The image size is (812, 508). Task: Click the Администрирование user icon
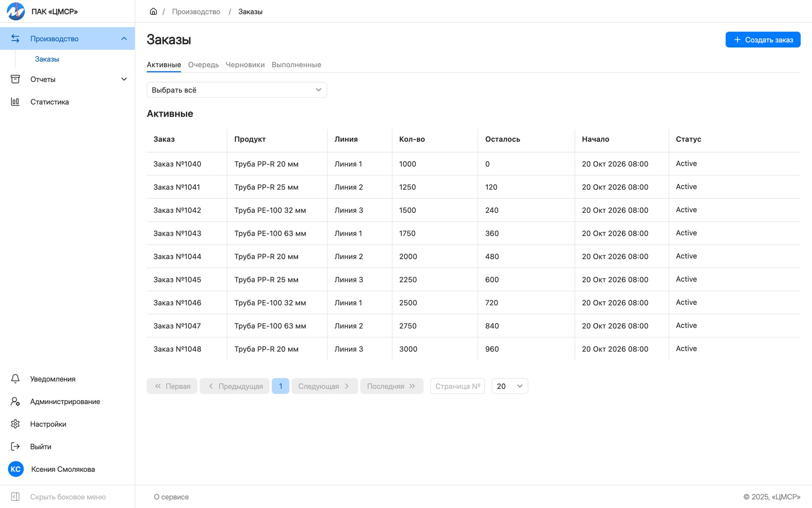15,401
